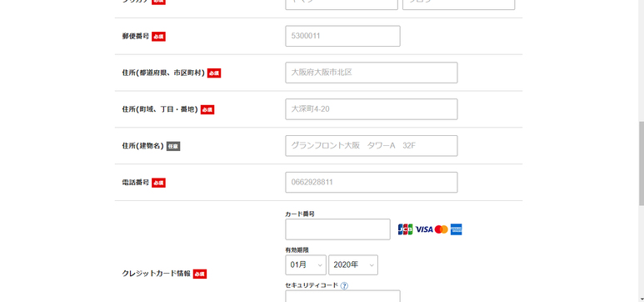
Task: Click the 電話番号 label
Action: click(135, 182)
